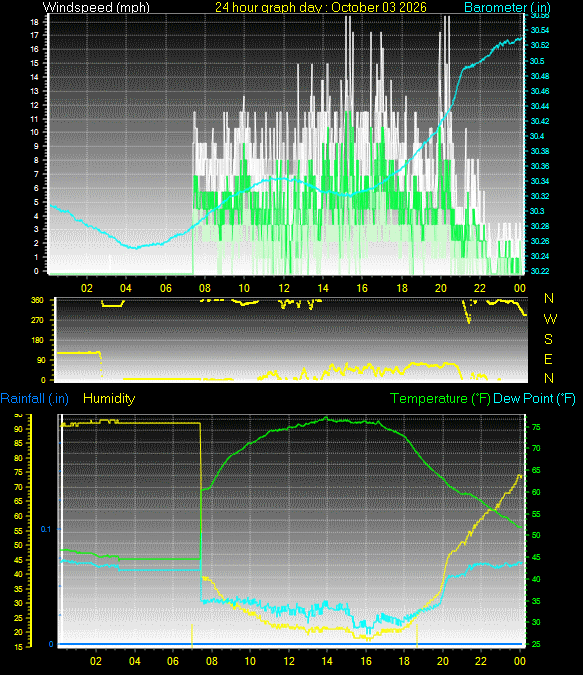Click the "W" compass direction label
This screenshot has height=675, width=583.
(550, 319)
